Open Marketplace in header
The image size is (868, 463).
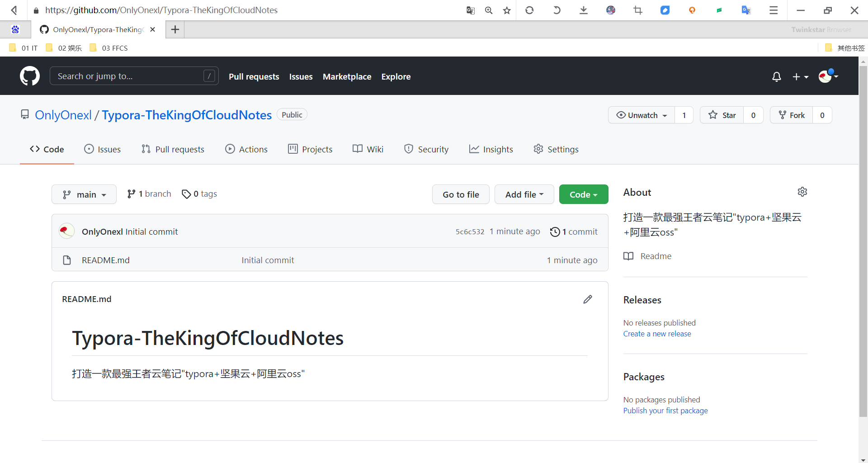pos(347,76)
